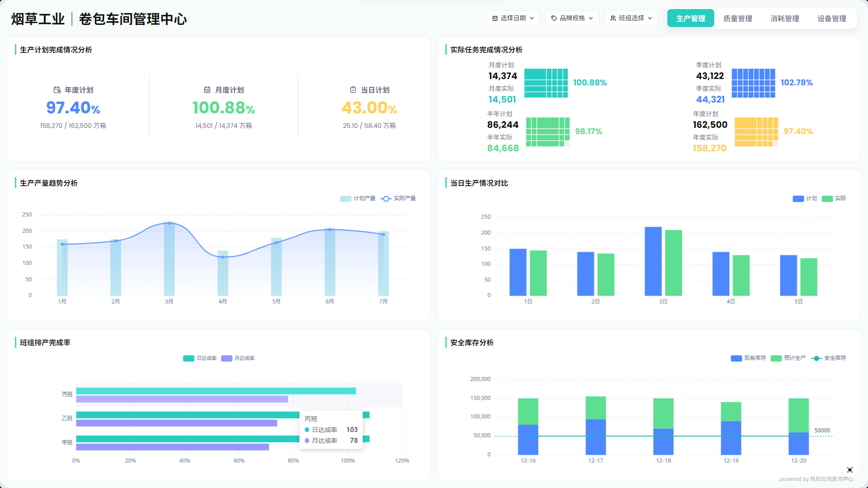The height and width of the screenshot is (488, 868).
Task: Expand the 选择日期 dropdown arrow
Action: pyautogui.click(x=532, y=19)
